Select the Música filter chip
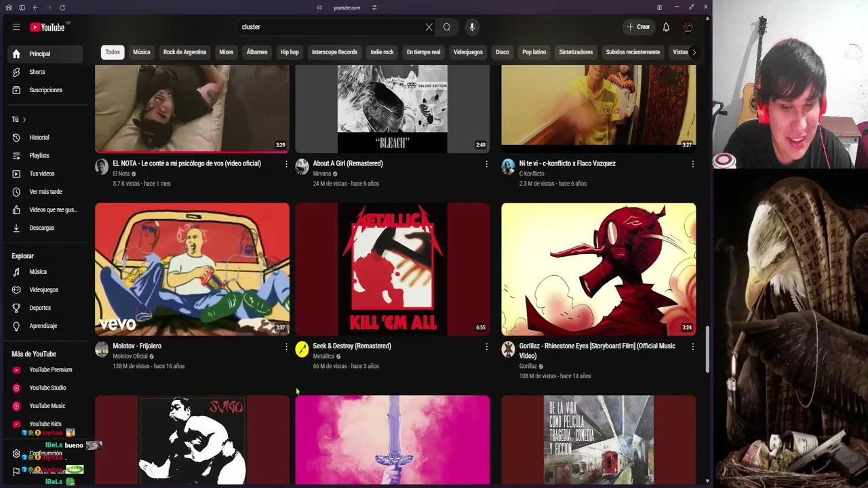The height and width of the screenshot is (488, 868). 142,52
